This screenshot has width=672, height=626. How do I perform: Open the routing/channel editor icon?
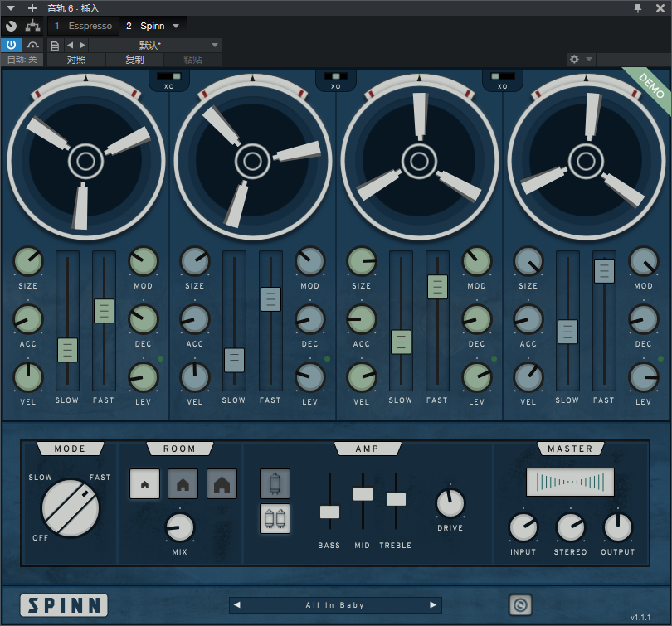[32, 27]
